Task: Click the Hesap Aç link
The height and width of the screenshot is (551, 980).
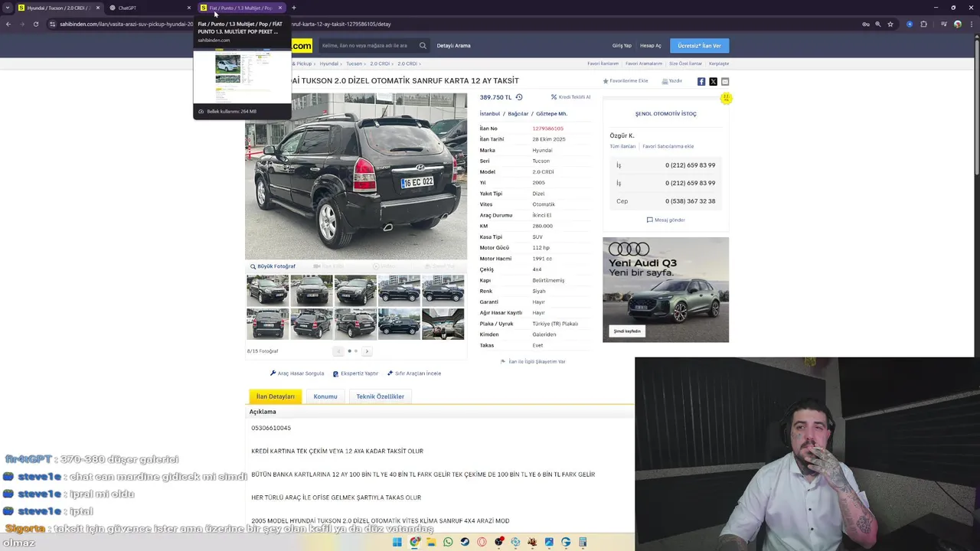Action: tap(651, 46)
